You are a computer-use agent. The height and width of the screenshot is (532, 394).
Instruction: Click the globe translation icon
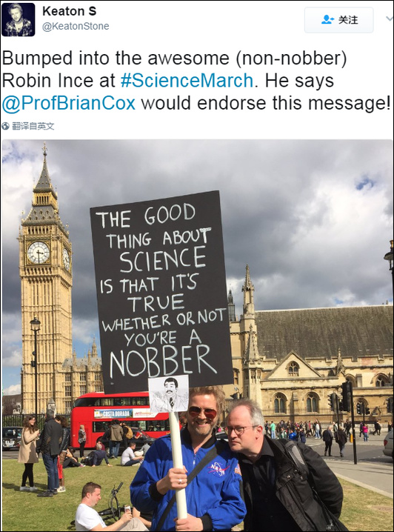5,126
